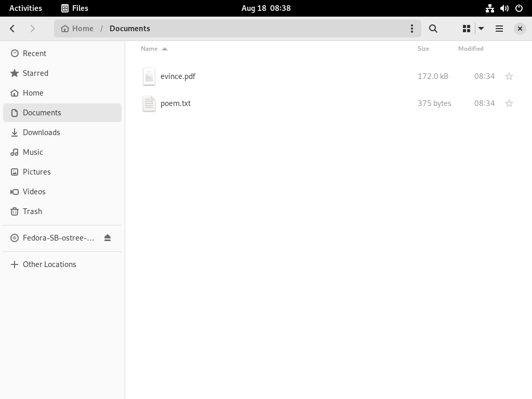The height and width of the screenshot is (399, 532).
Task: Click the 375 bytes size value
Action: pos(434,103)
